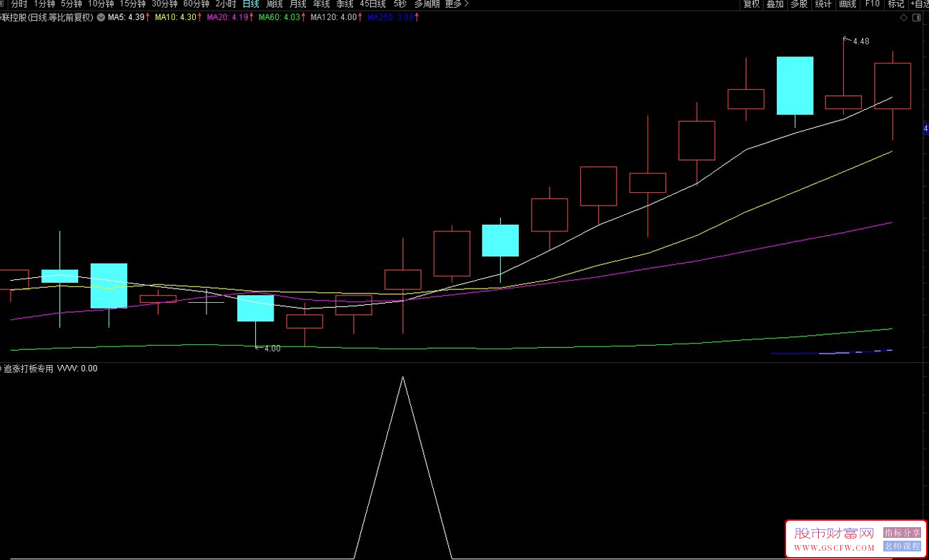The image size is (929, 560).
Task: Add stock to watchlist via +自选
Action: 918,4
